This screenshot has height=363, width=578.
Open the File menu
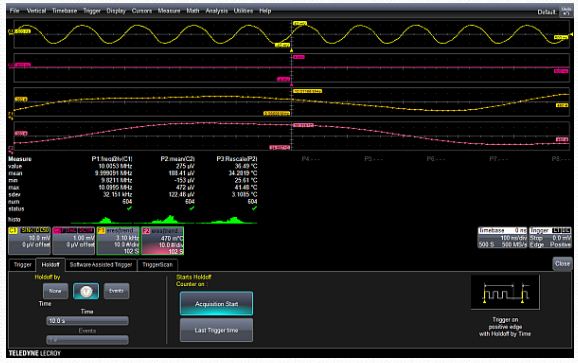coord(14,11)
